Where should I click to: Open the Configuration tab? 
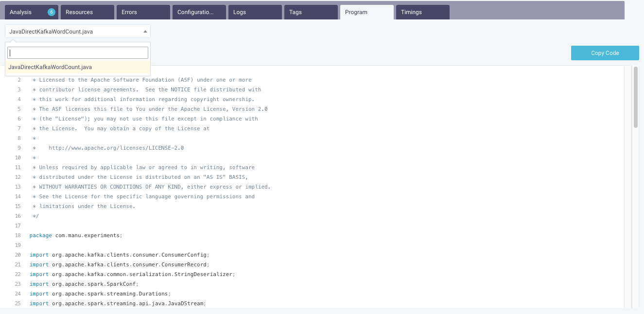(195, 12)
